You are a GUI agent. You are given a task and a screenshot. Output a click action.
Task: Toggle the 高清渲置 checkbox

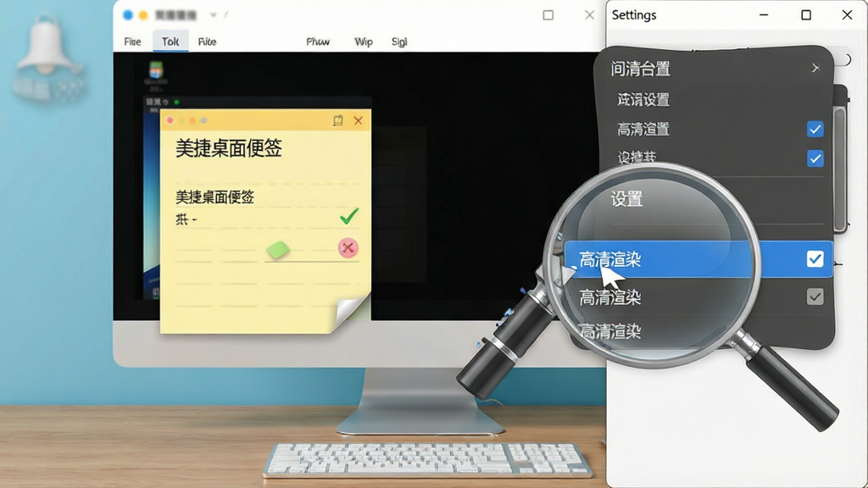pyautogui.click(x=815, y=129)
